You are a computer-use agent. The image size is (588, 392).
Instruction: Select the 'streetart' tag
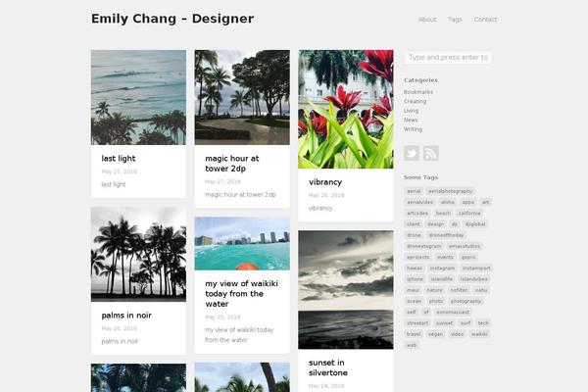(x=417, y=323)
